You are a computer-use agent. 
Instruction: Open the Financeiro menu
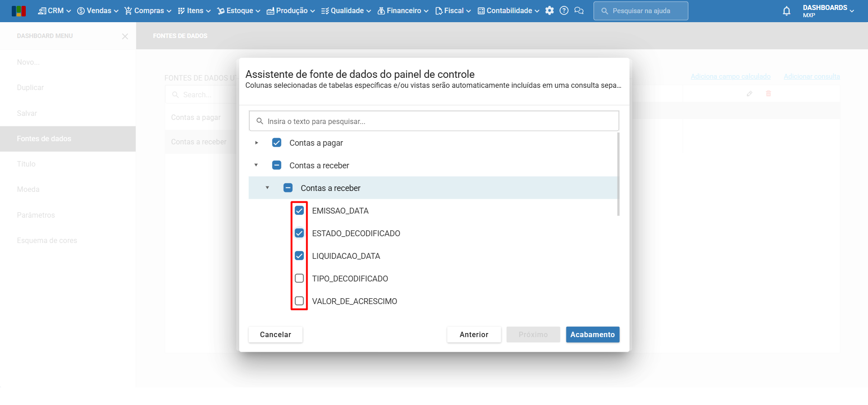(x=403, y=11)
